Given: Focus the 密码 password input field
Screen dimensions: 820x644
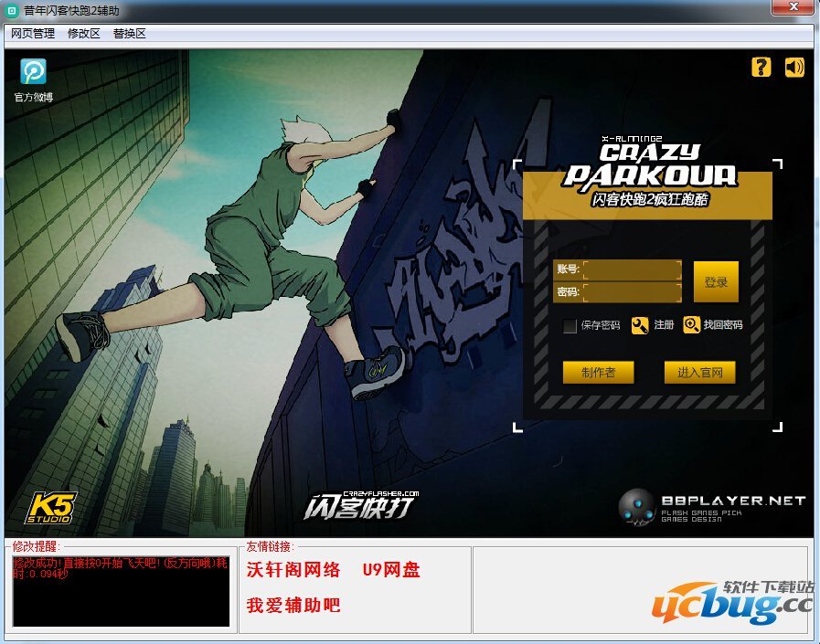Looking at the screenshot, I should point(633,292).
